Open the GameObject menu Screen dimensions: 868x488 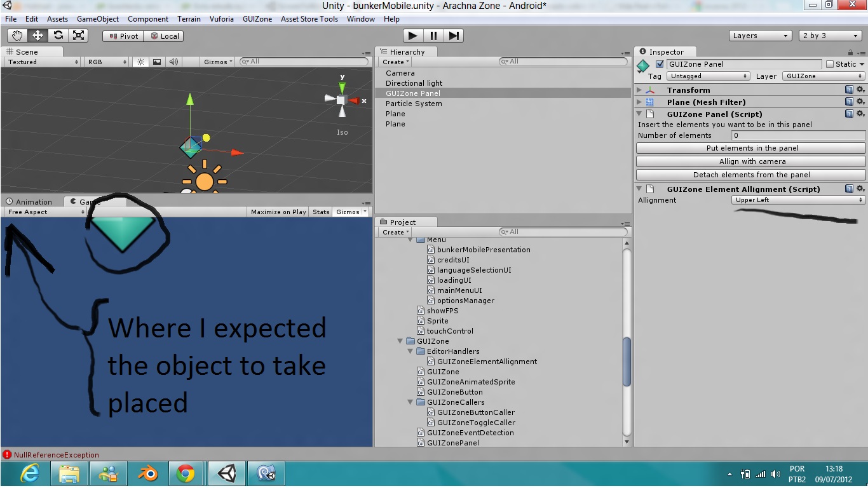point(98,19)
